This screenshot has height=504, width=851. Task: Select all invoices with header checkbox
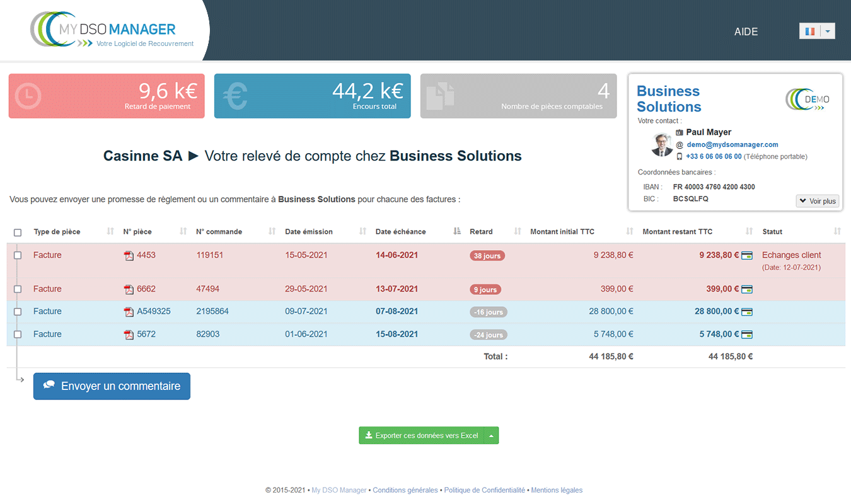click(18, 232)
